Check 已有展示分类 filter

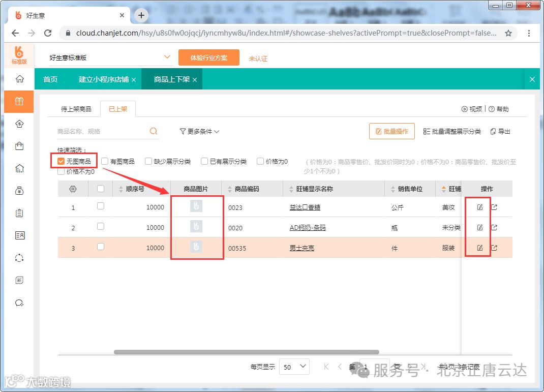tap(204, 161)
